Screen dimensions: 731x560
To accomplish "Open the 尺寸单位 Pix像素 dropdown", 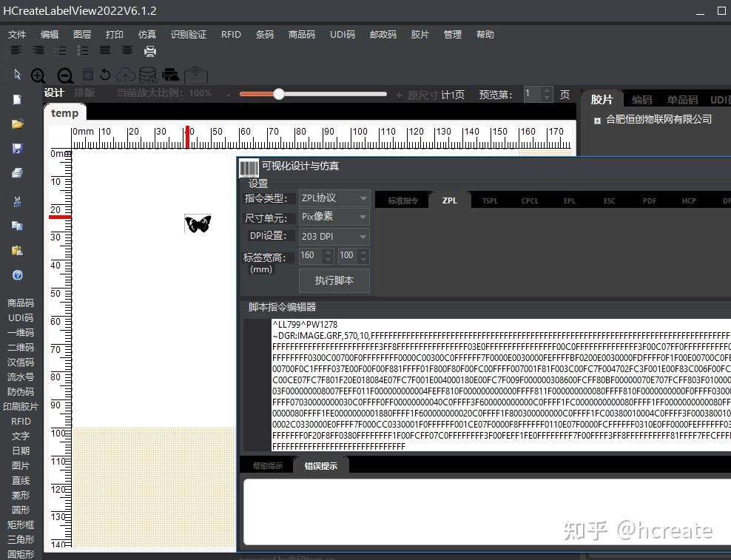I will tap(334, 217).
